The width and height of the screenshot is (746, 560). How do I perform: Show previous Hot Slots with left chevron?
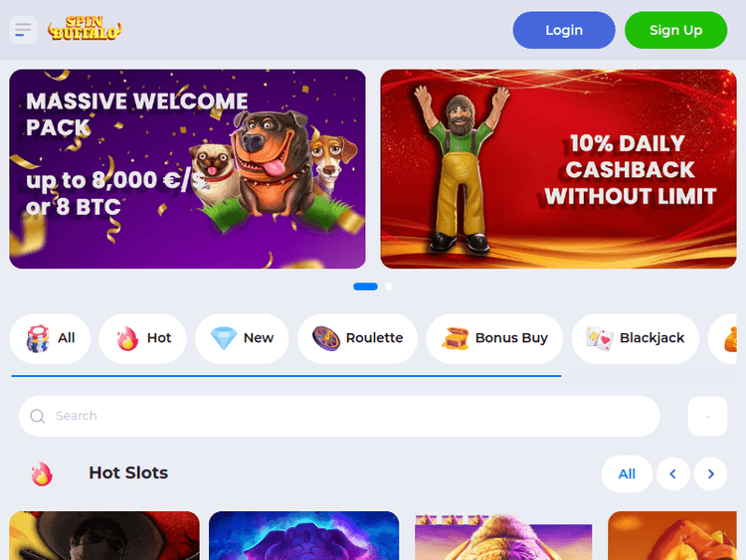coord(672,473)
